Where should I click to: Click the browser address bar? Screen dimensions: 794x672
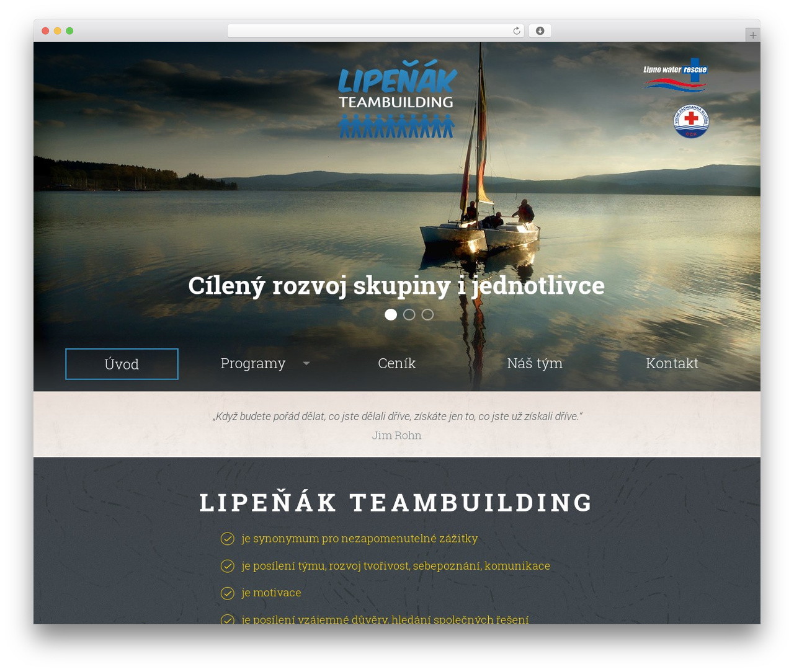[376, 31]
